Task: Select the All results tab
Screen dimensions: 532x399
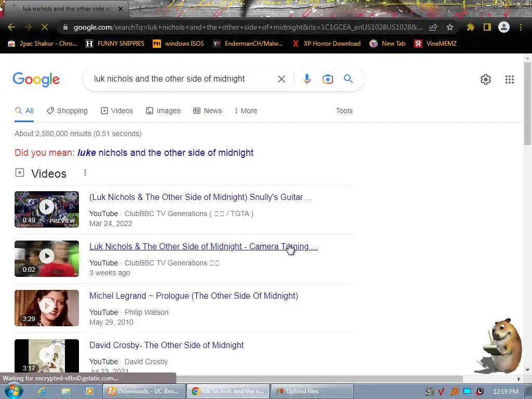Action: [x=24, y=111]
